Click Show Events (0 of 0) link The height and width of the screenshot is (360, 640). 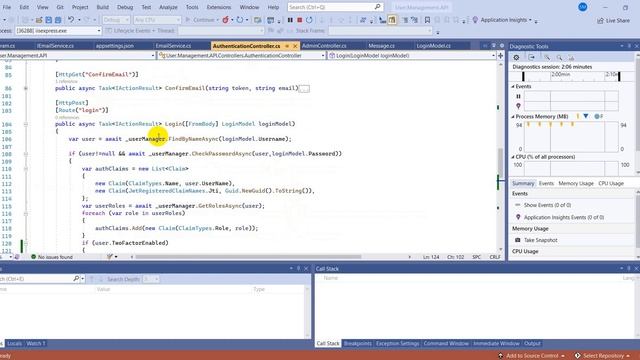(x=547, y=205)
